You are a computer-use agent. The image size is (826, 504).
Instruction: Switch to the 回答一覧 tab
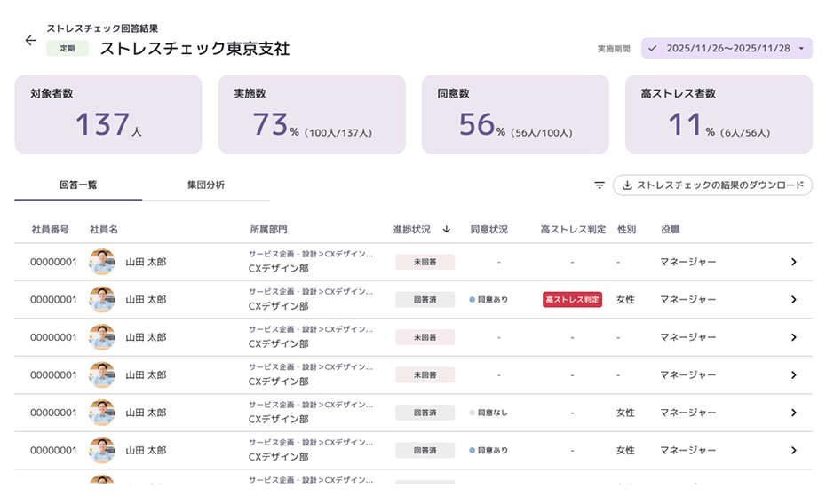(78, 185)
